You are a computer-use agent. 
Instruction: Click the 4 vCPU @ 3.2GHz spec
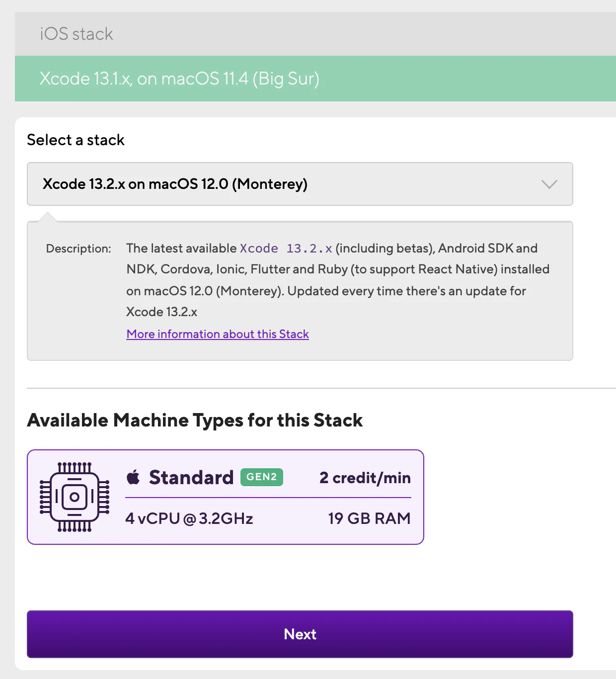(189, 518)
